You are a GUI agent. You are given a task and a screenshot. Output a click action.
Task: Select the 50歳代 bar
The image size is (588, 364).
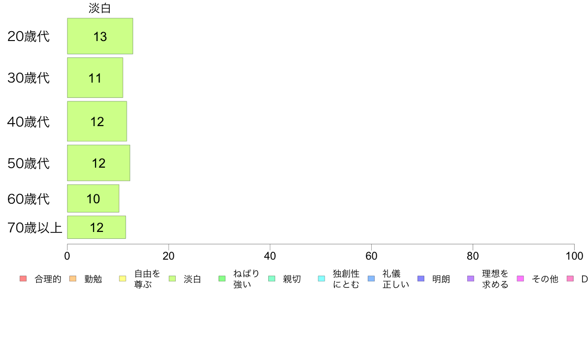click(98, 163)
